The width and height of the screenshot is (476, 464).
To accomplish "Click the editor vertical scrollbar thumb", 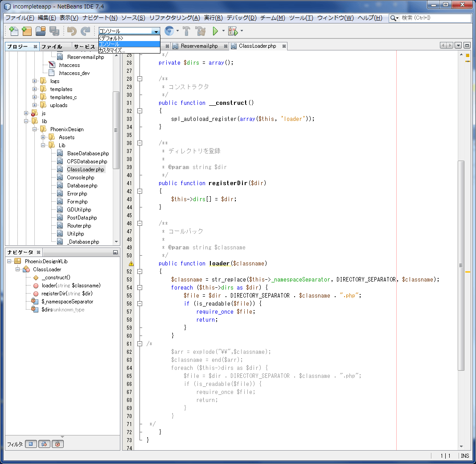I will [x=461, y=265].
